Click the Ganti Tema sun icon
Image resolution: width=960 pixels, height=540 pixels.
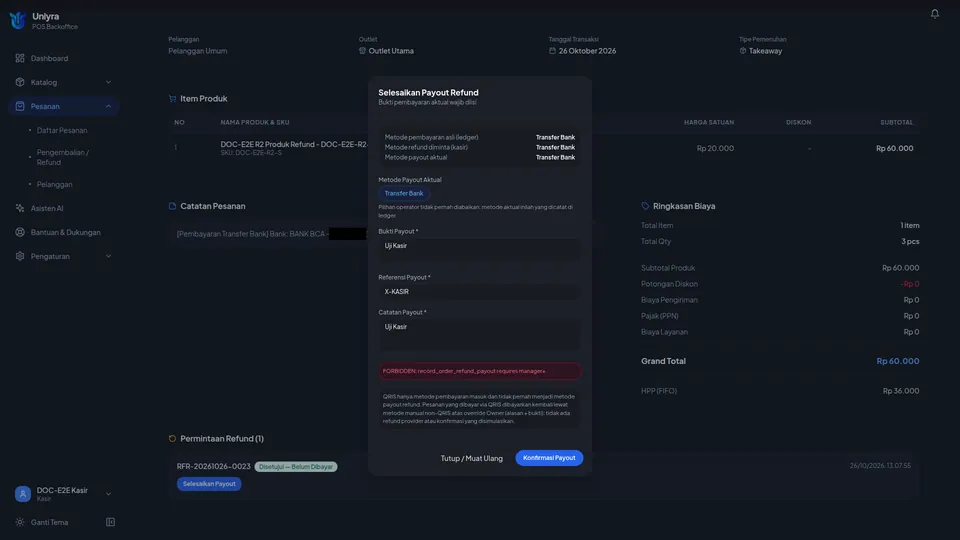pos(20,522)
